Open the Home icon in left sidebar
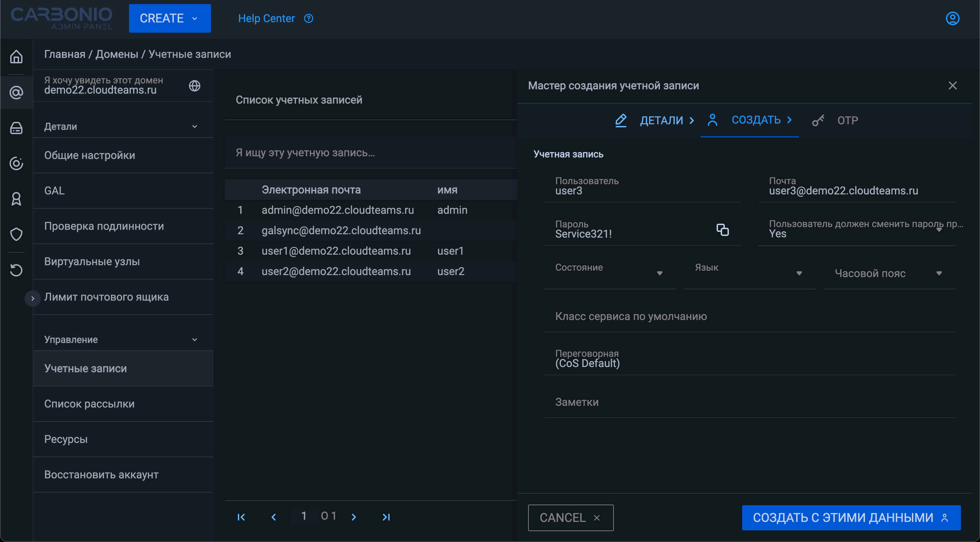The image size is (980, 542). click(16, 57)
